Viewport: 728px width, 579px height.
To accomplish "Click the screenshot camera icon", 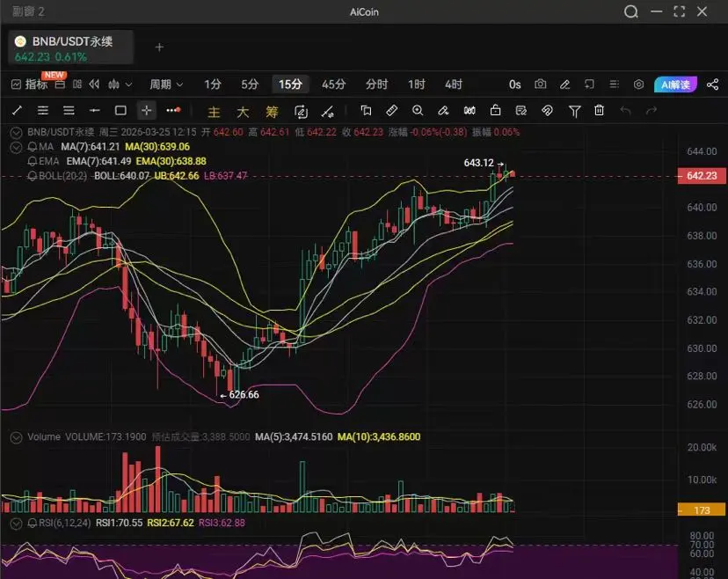I will 541,84.
